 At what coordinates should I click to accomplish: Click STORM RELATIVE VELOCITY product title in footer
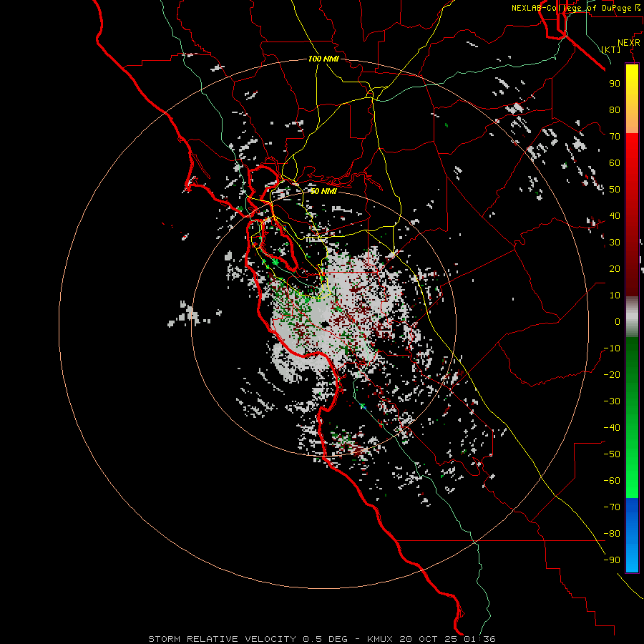pyautogui.click(x=222, y=639)
